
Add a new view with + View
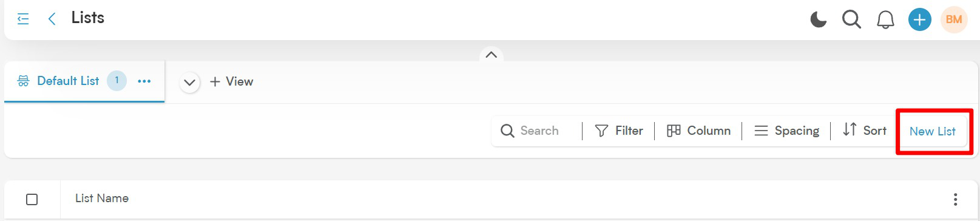231,81
